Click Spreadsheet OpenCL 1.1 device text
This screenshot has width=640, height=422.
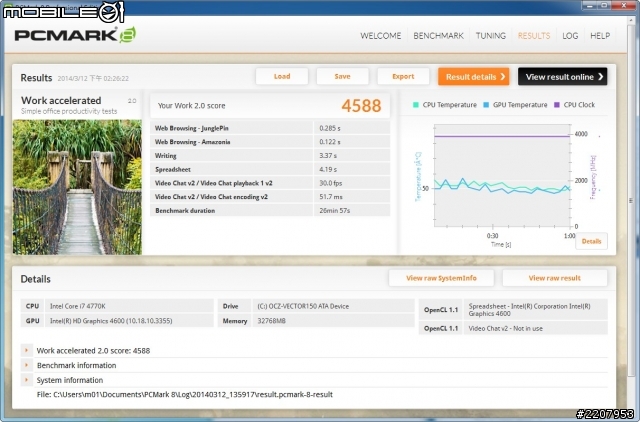tap(529, 310)
